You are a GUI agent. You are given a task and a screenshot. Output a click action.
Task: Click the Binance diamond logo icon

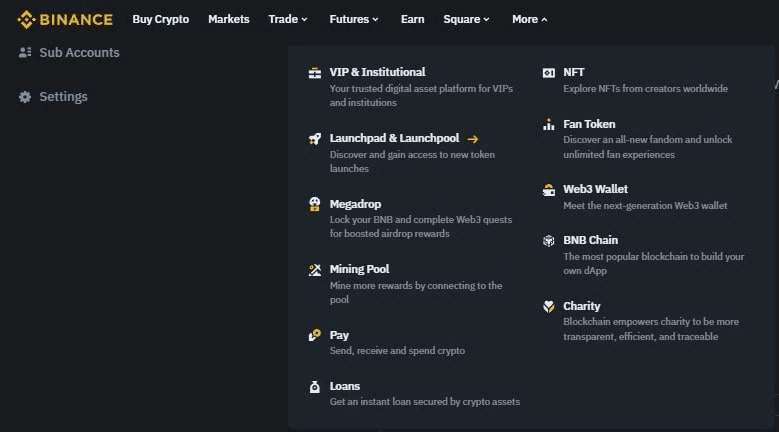tap(26, 19)
